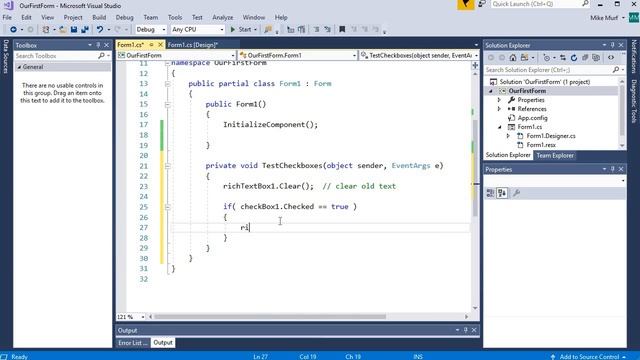Click the Comment selected lines icon

click(316, 29)
